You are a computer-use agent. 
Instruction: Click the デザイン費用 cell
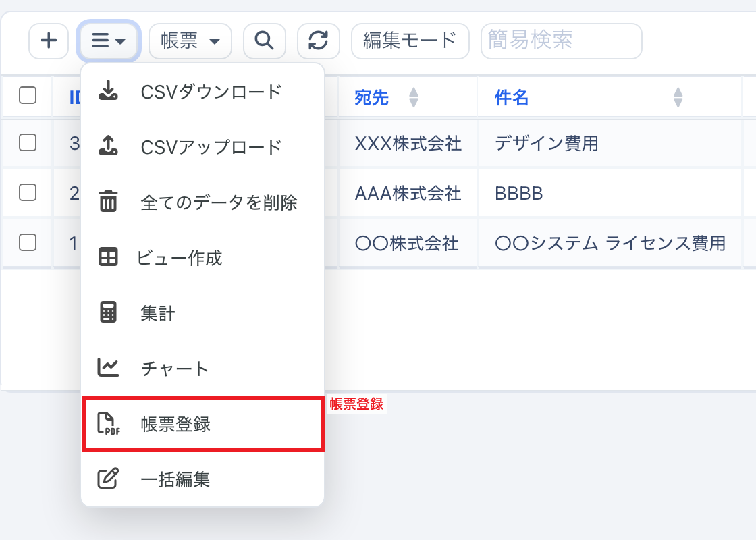tap(610, 143)
